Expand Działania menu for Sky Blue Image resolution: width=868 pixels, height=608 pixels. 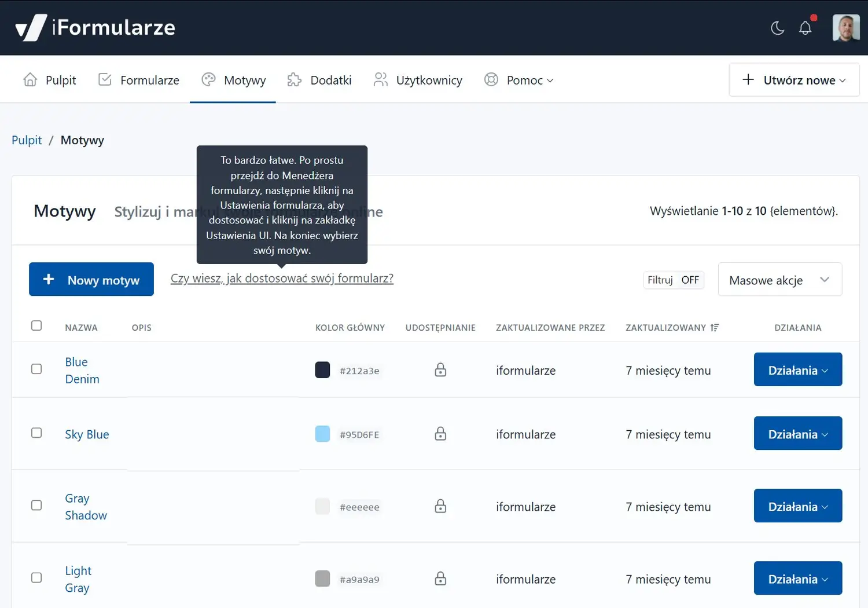point(797,434)
